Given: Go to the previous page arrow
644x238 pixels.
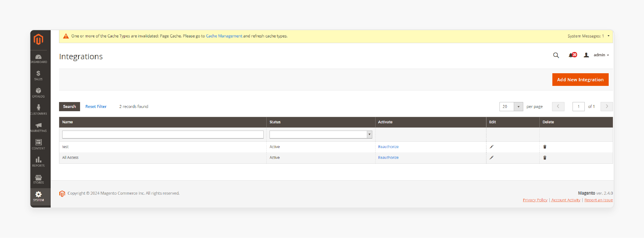Looking at the screenshot, I should (558, 107).
